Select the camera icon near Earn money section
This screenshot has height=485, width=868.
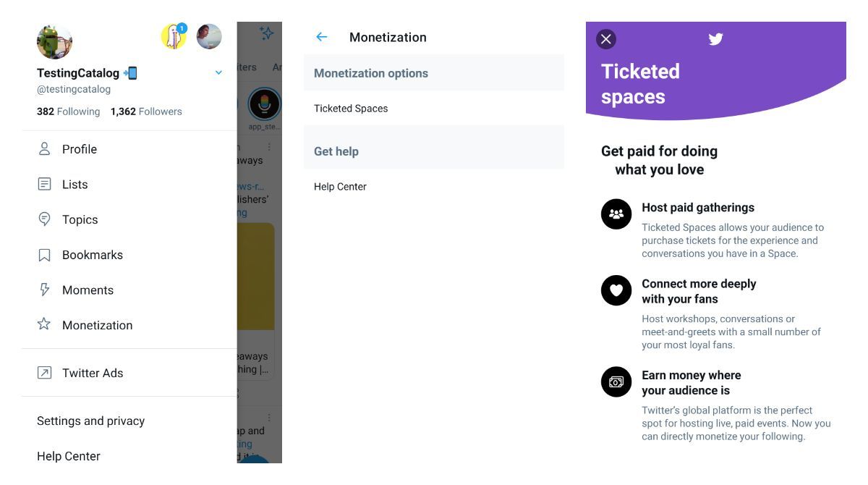[x=616, y=381]
